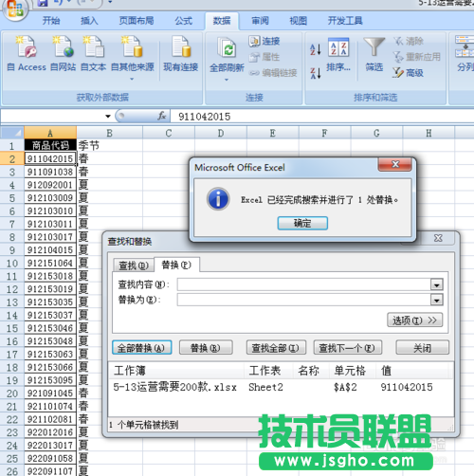
Task: Click the formula bar value 911042015
Action: (204, 117)
